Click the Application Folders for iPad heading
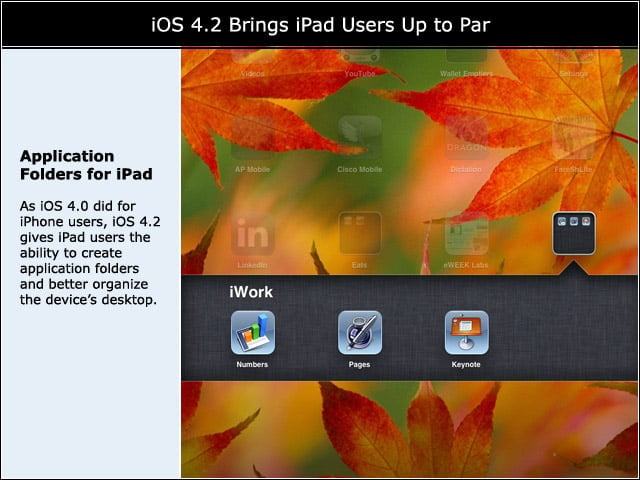 coord(86,165)
